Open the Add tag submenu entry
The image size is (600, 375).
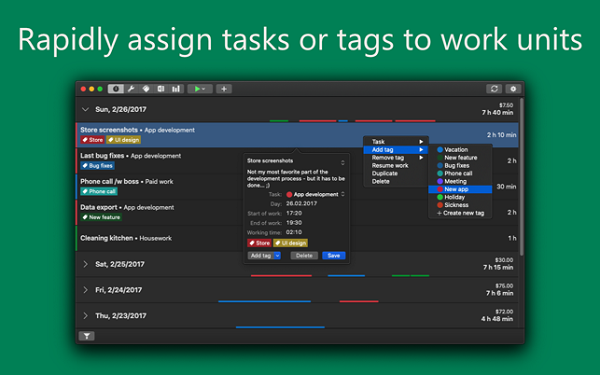pos(396,150)
